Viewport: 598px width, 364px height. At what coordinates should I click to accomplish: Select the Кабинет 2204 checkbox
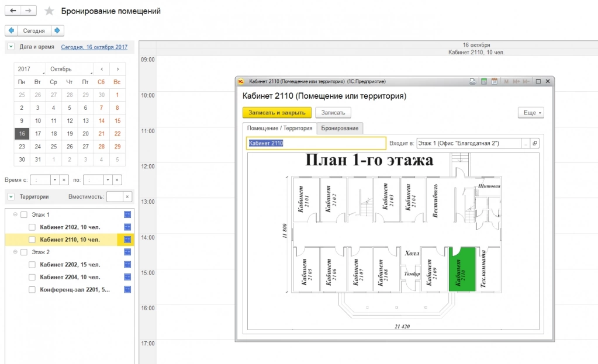(x=32, y=277)
